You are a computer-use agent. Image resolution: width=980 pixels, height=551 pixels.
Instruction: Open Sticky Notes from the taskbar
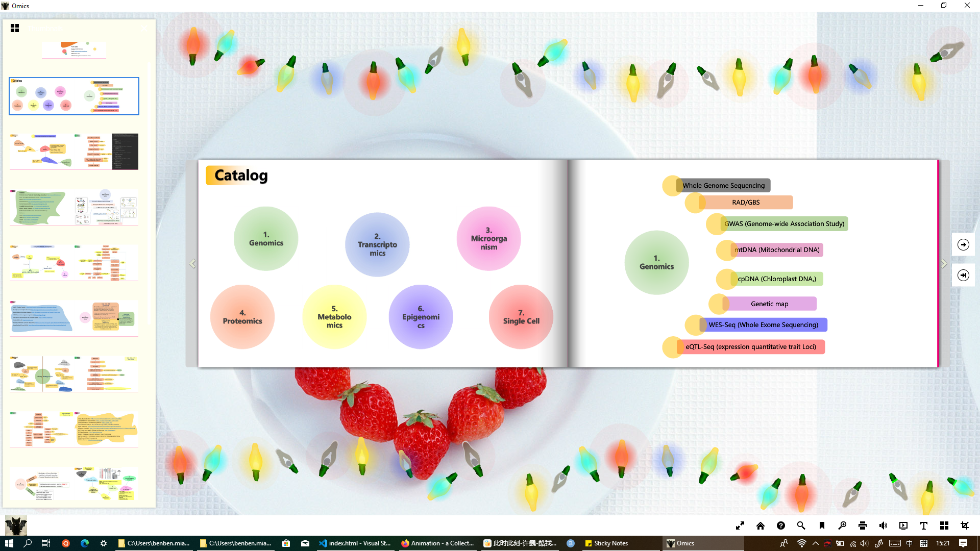coord(607,543)
